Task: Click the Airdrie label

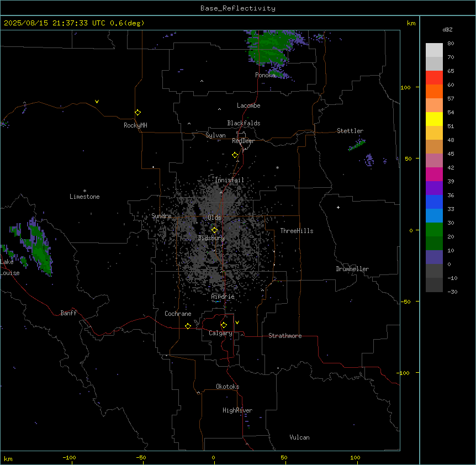Action: (x=223, y=297)
